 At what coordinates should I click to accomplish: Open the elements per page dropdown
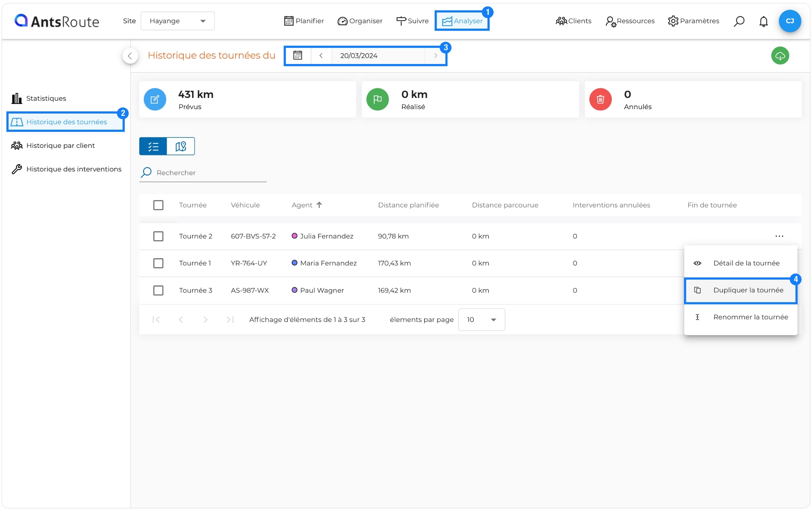click(481, 319)
